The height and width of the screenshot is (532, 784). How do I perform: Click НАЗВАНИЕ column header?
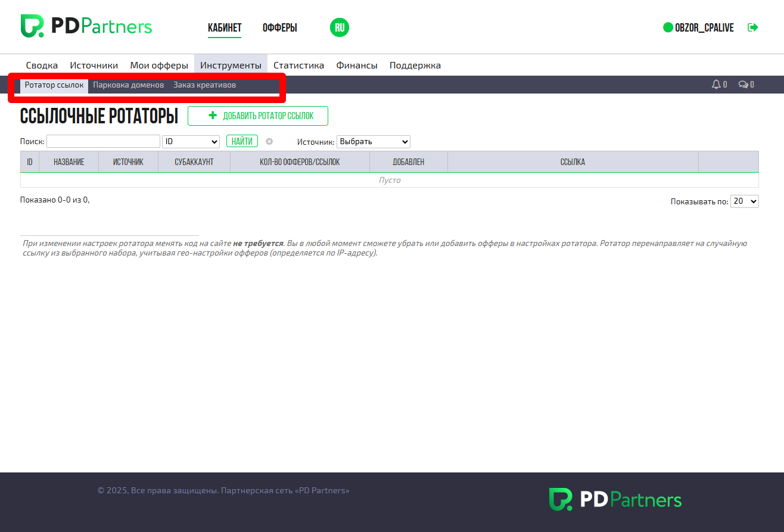(69, 162)
